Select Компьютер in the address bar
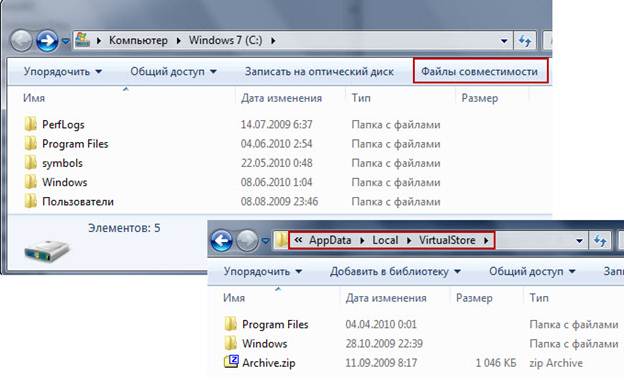 138,40
